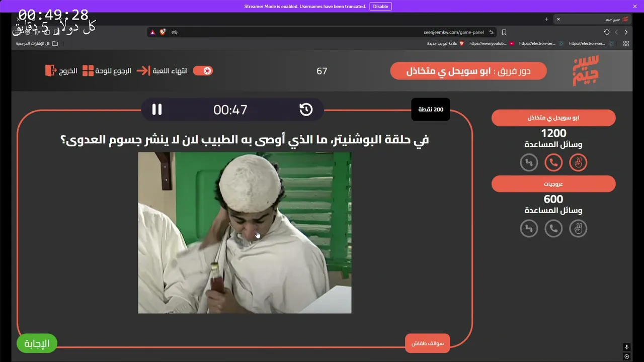Go forward using the browser arrow

click(x=616, y=32)
